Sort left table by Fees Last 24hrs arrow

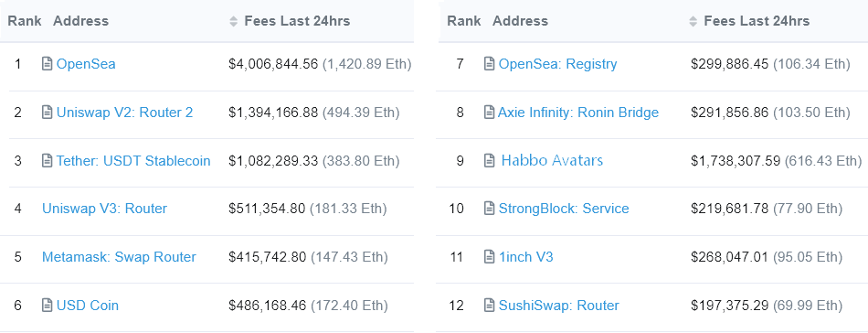click(233, 22)
